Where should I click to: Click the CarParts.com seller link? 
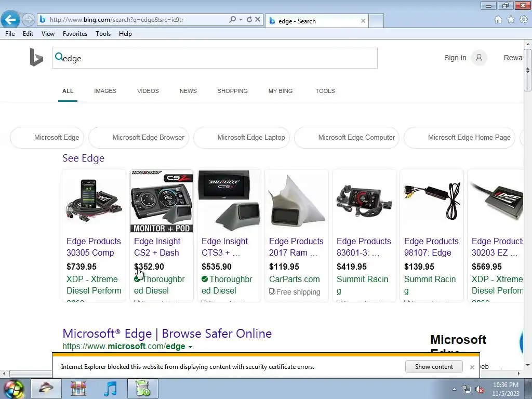pos(294,279)
